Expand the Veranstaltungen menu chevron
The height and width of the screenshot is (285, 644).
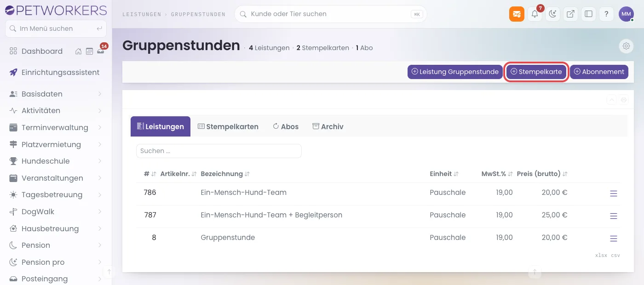tap(100, 178)
